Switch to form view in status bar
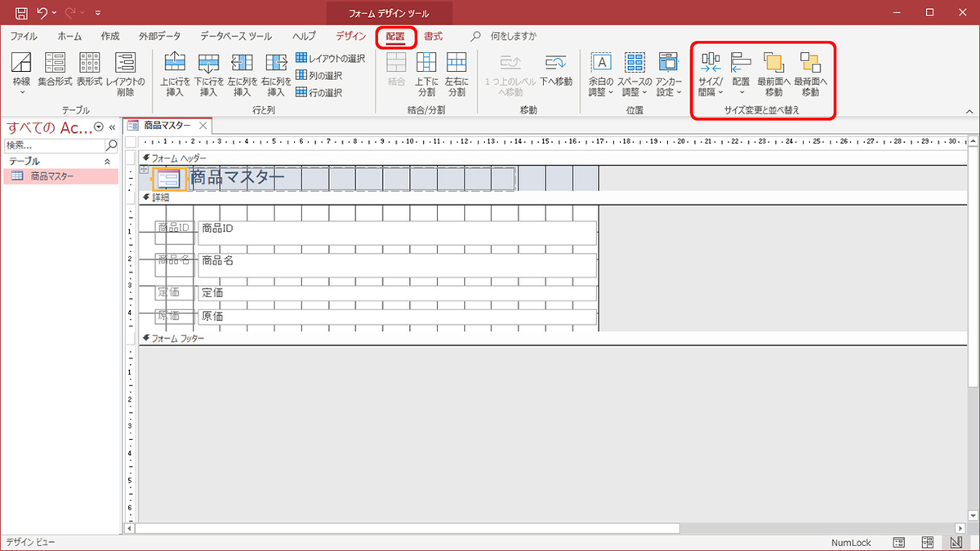The height and width of the screenshot is (551, 980). [x=898, y=543]
